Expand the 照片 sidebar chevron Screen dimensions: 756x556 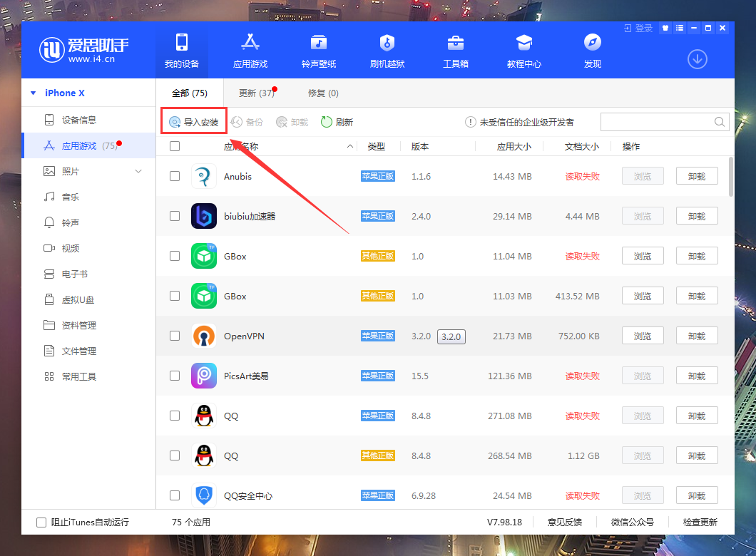(x=138, y=171)
